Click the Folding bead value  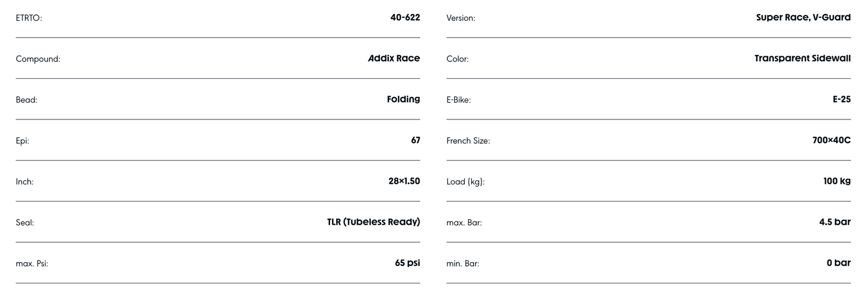[x=403, y=99]
